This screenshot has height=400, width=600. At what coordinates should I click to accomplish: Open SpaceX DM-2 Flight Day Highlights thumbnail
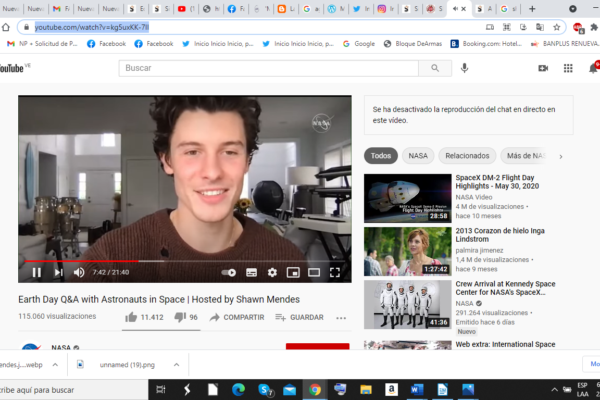click(x=408, y=198)
